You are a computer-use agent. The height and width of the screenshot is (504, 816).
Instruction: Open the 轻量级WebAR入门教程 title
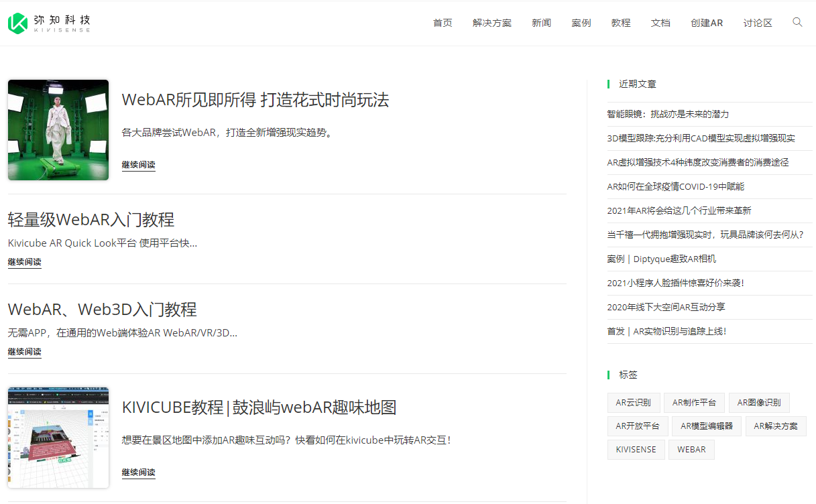tap(91, 220)
